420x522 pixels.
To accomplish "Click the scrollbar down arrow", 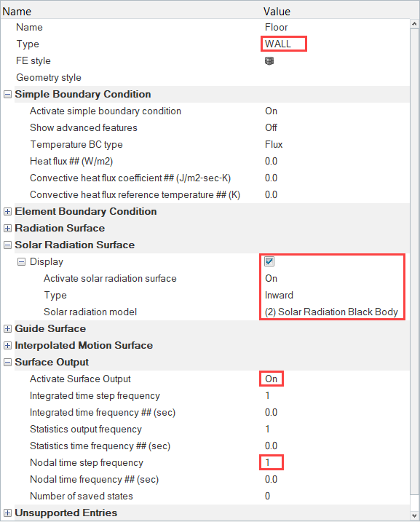I will (x=414, y=515).
